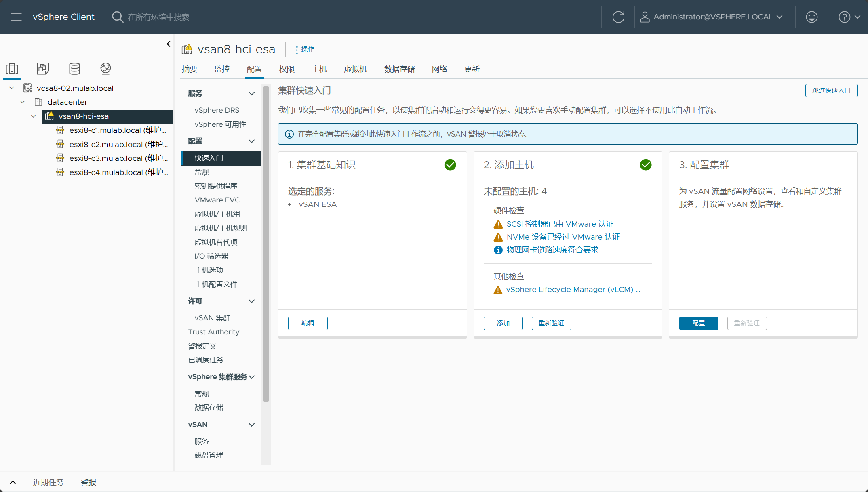Expand the bottom tasks panel chevron
This screenshot has height=492, width=868.
[x=13, y=482]
